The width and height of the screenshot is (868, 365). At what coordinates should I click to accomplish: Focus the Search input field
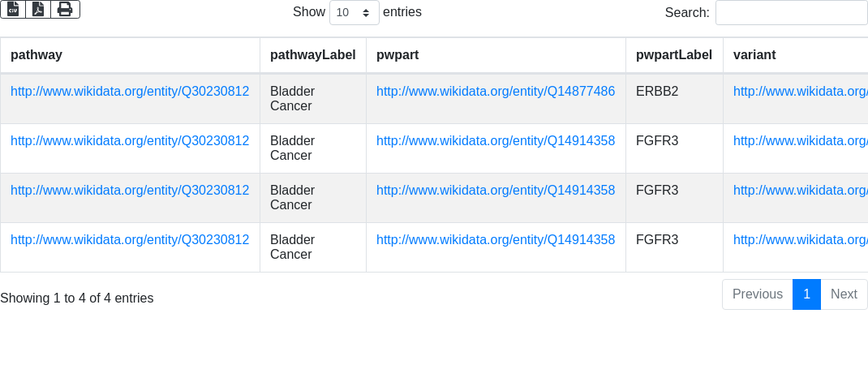coord(792,12)
